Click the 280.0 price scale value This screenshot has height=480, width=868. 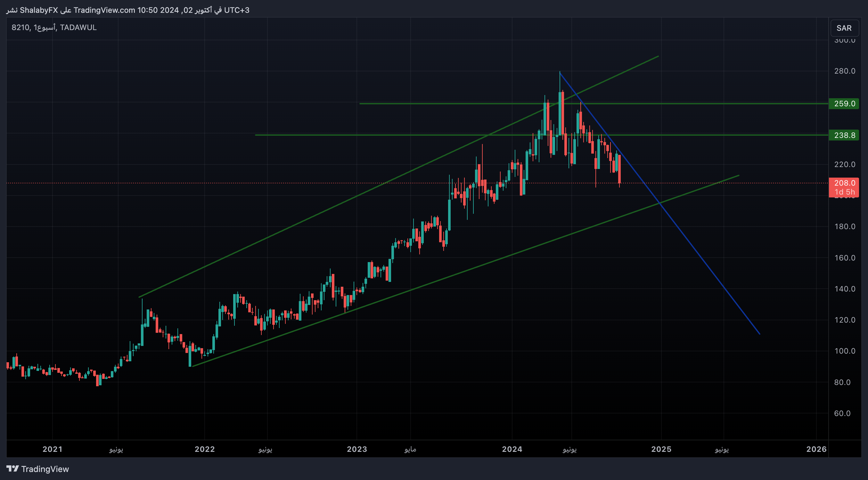(844, 71)
